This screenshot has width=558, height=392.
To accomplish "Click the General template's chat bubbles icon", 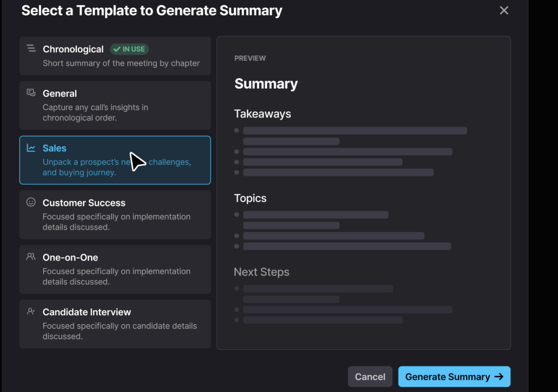I will (31, 93).
